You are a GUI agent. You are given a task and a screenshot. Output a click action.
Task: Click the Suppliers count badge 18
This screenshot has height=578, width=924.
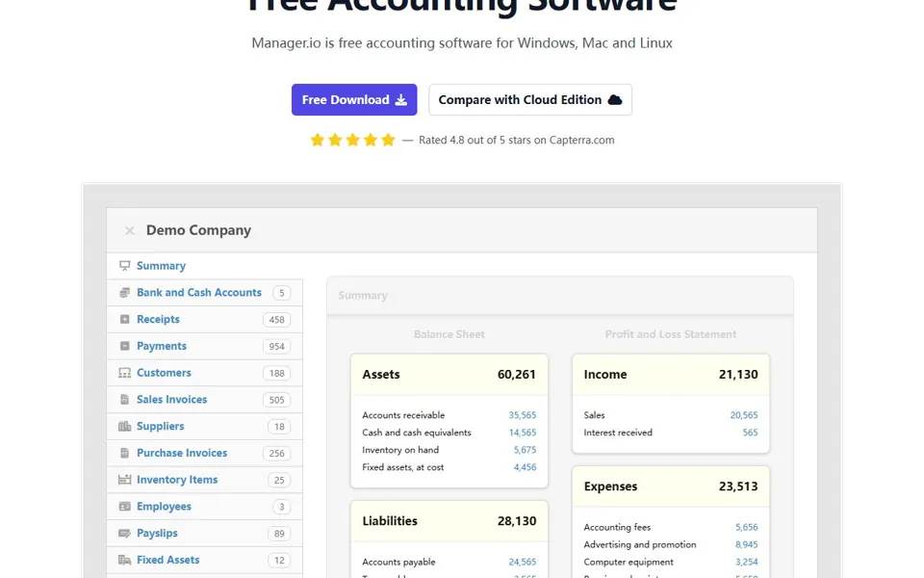[x=279, y=427]
